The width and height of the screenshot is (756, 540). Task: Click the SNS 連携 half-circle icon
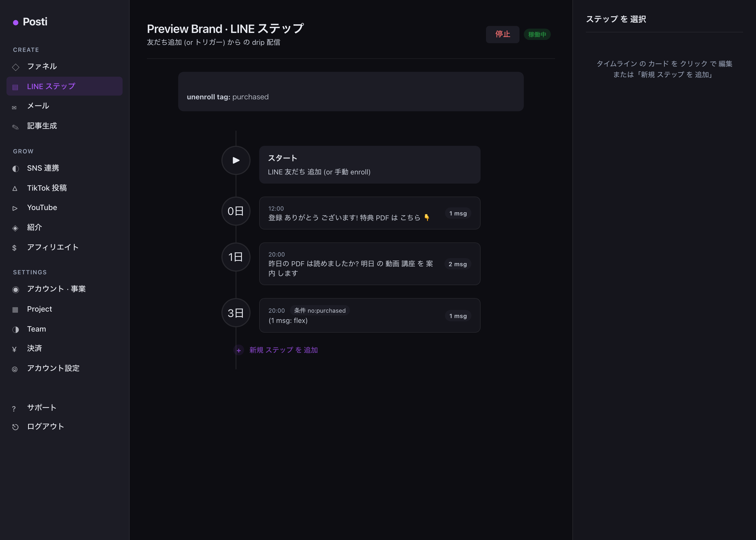(15, 168)
